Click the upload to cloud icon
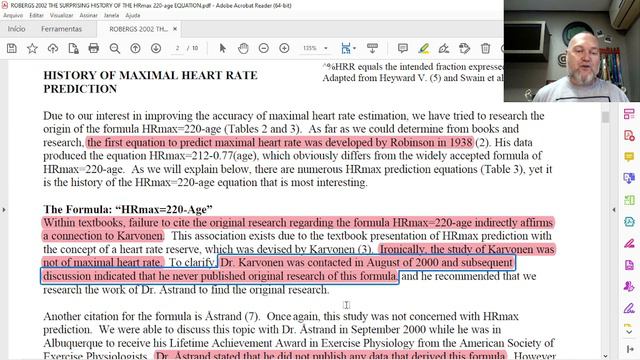640x360 pixels. [x=53, y=49]
